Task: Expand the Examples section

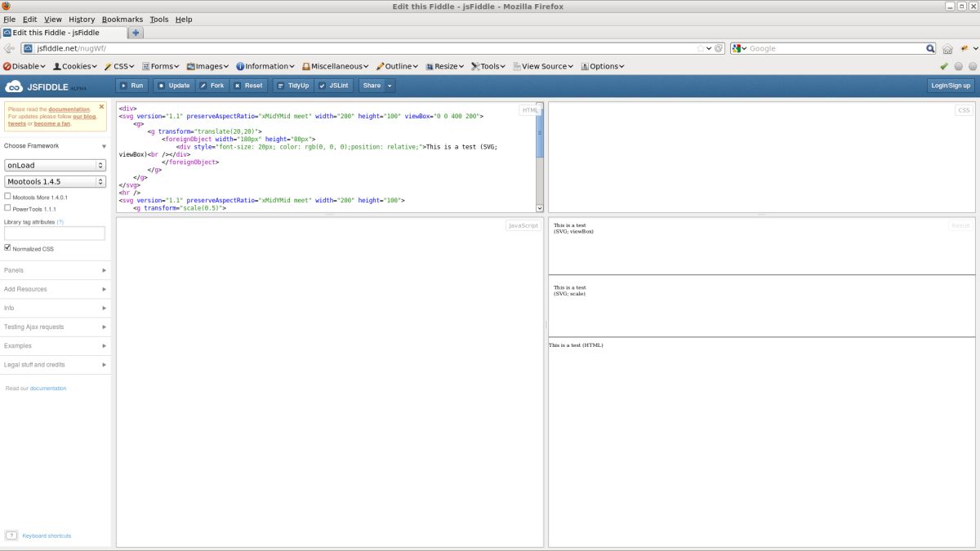Action: pos(56,346)
